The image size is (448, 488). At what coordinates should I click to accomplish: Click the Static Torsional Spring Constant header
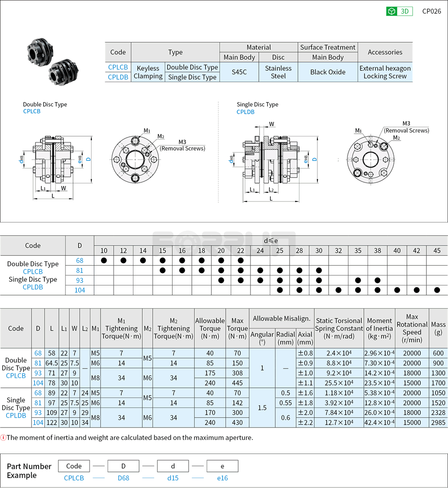339,328
